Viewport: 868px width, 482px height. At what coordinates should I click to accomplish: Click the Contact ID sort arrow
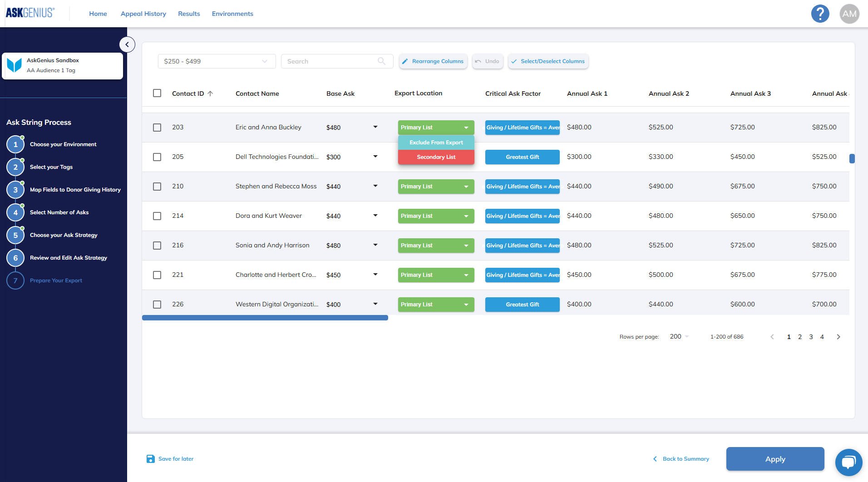click(x=210, y=93)
